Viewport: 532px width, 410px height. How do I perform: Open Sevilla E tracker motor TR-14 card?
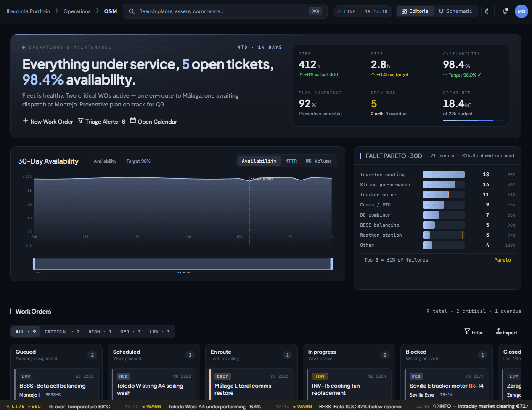click(447, 384)
